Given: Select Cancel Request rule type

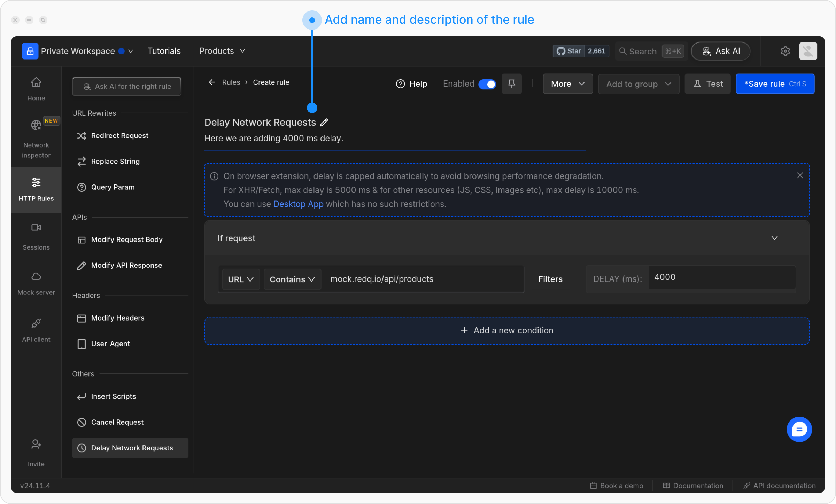Looking at the screenshot, I should coord(117,422).
